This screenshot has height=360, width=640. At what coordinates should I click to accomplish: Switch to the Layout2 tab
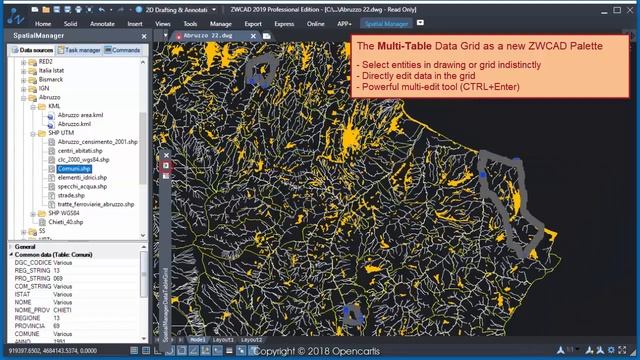tap(251, 340)
